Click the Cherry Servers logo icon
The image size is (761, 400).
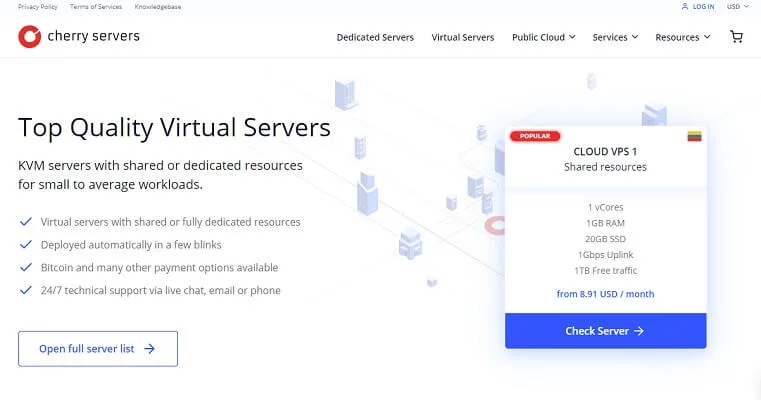point(30,36)
